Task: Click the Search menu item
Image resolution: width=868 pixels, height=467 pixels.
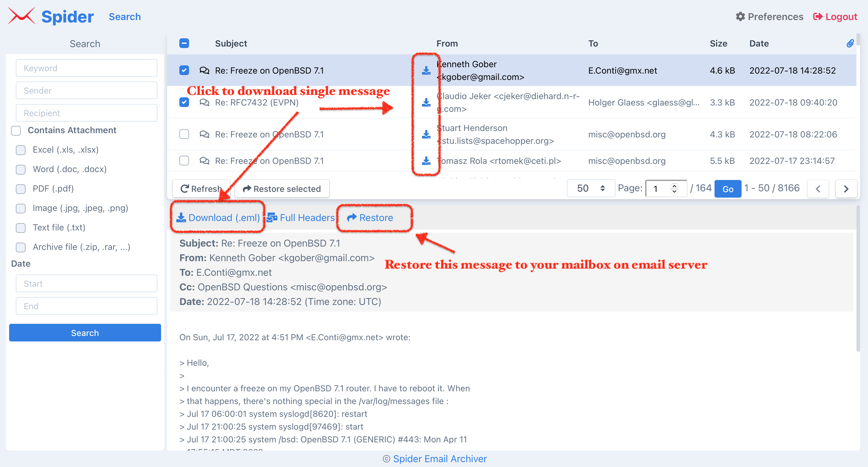Action: [x=125, y=17]
